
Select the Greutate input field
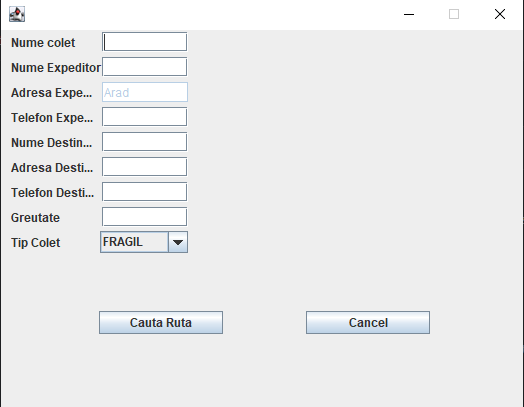pyautogui.click(x=144, y=217)
